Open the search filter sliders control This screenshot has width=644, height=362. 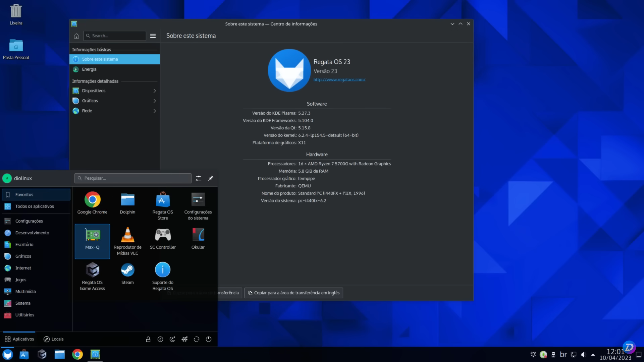[198, 178]
